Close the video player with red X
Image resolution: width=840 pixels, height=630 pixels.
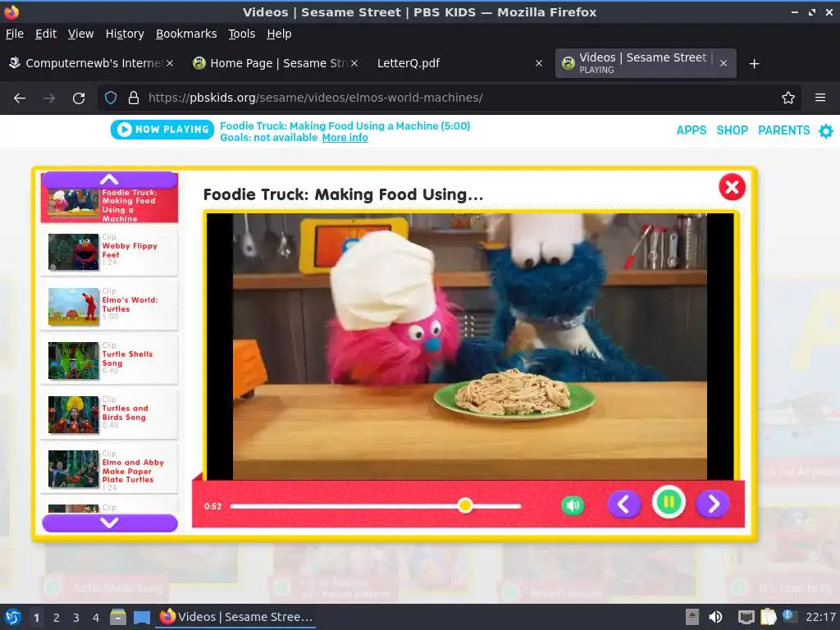pos(732,187)
